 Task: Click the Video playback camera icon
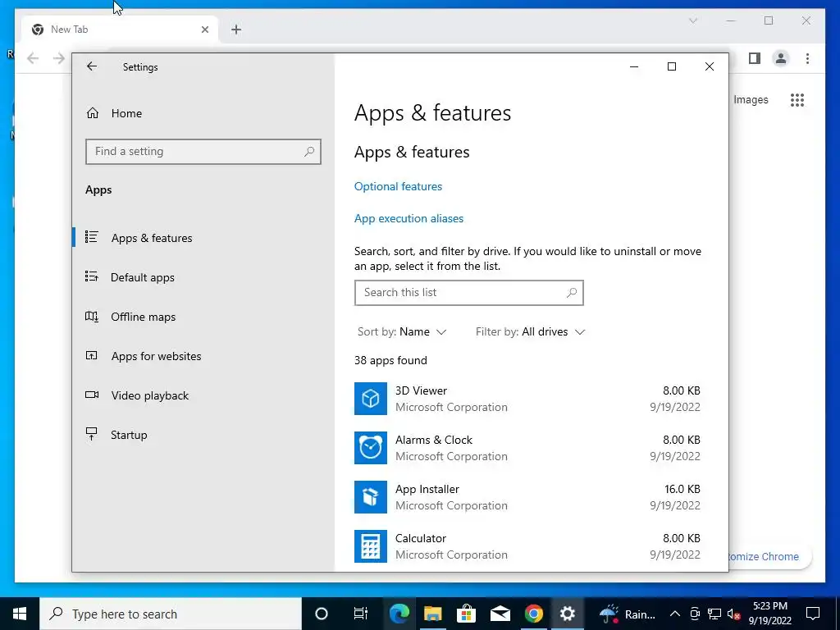click(x=92, y=395)
